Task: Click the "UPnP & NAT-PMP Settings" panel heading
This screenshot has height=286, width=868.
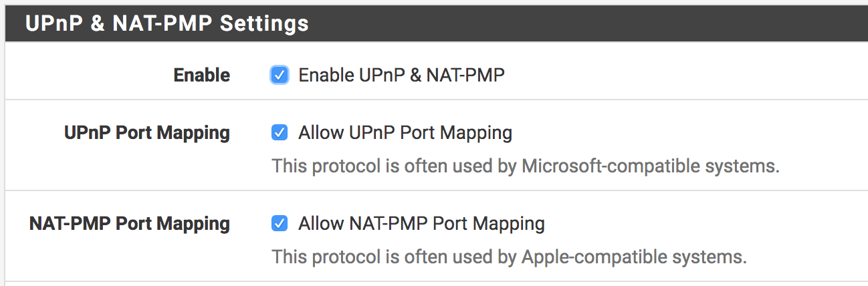Action: 167,24
